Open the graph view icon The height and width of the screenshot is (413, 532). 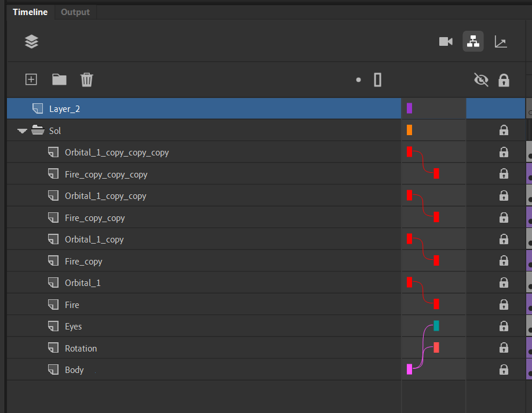pyautogui.click(x=501, y=42)
